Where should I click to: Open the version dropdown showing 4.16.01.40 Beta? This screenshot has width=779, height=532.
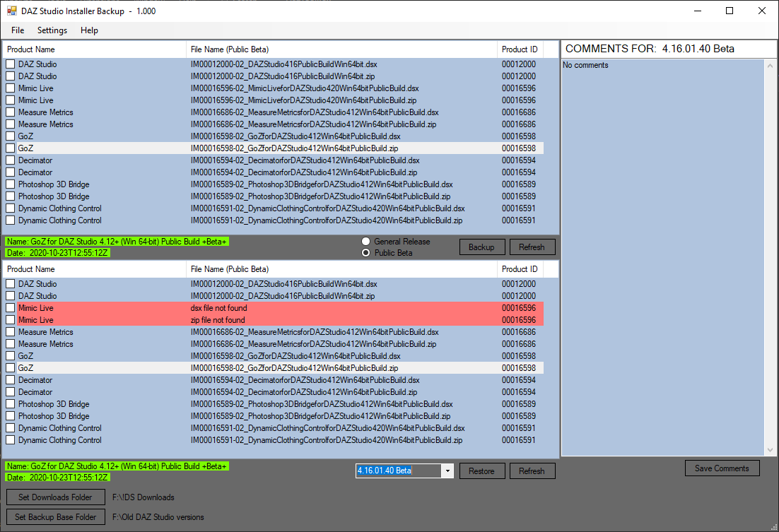[x=447, y=471]
